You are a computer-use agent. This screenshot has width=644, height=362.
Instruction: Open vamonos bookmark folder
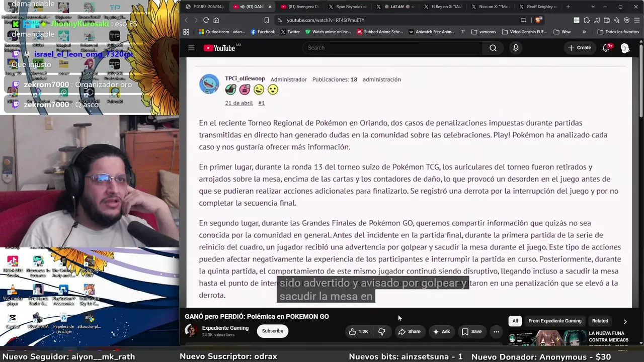(x=484, y=32)
